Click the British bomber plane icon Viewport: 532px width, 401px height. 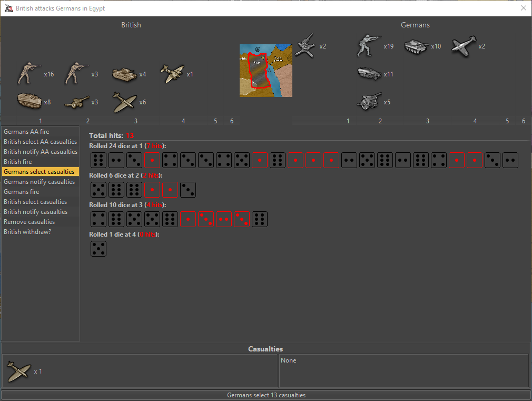click(172, 74)
